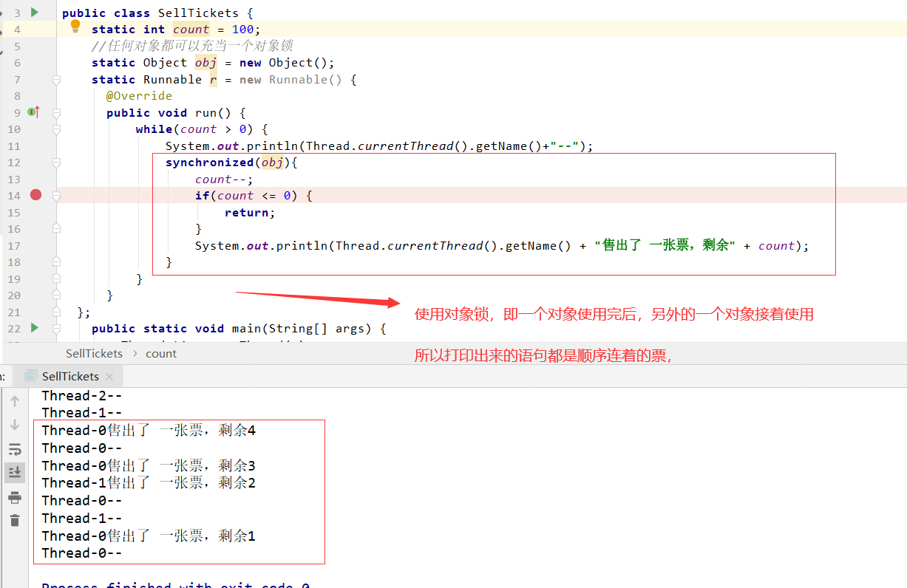Collapse the synchronized(obj) code block

(55, 162)
